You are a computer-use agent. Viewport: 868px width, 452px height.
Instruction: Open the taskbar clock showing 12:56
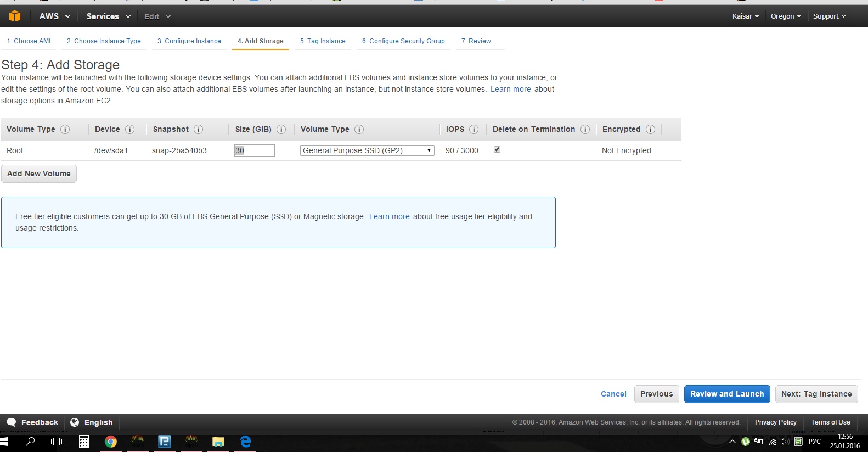tap(845, 442)
